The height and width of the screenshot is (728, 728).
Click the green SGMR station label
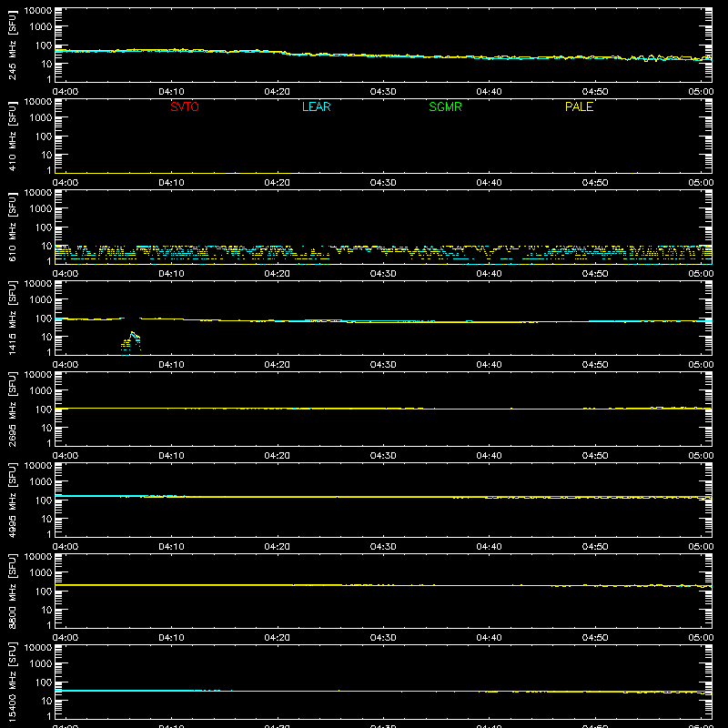(445, 106)
